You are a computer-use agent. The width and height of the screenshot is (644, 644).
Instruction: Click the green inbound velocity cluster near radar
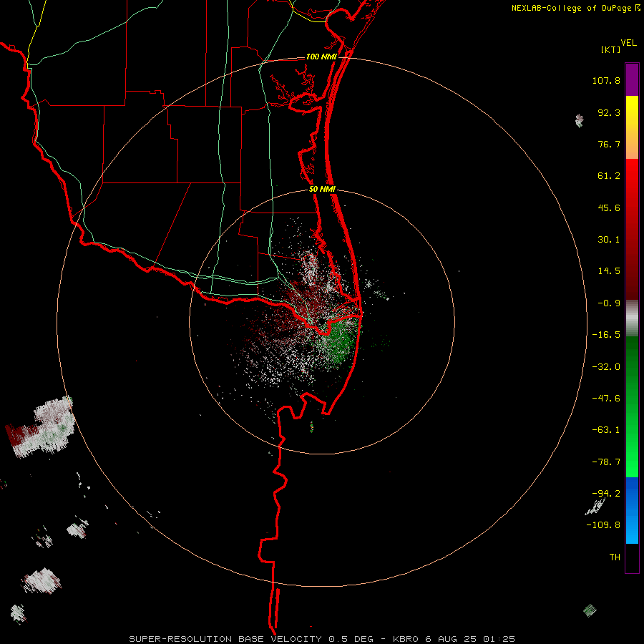pyautogui.click(x=339, y=341)
